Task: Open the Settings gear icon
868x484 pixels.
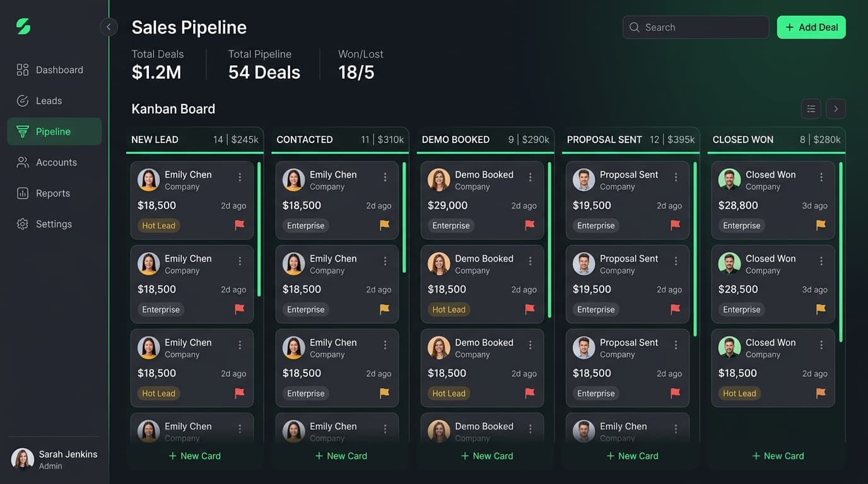Action: pos(21,224)
